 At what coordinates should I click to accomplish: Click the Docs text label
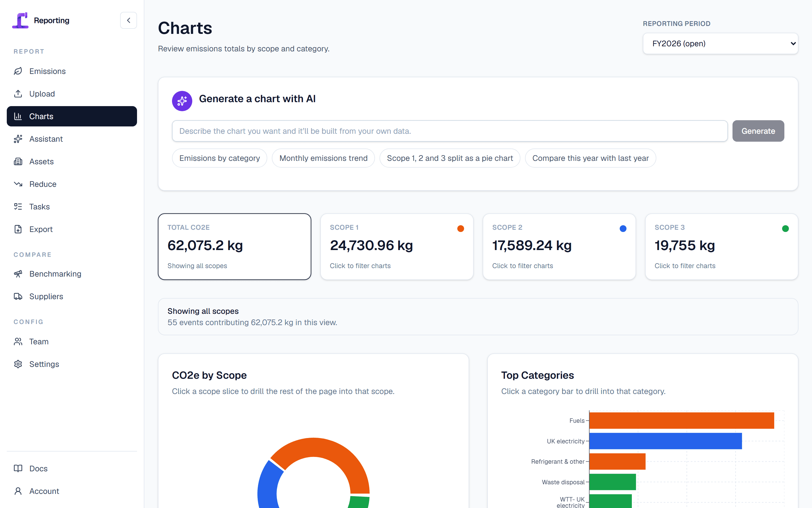tap(39, 468)
